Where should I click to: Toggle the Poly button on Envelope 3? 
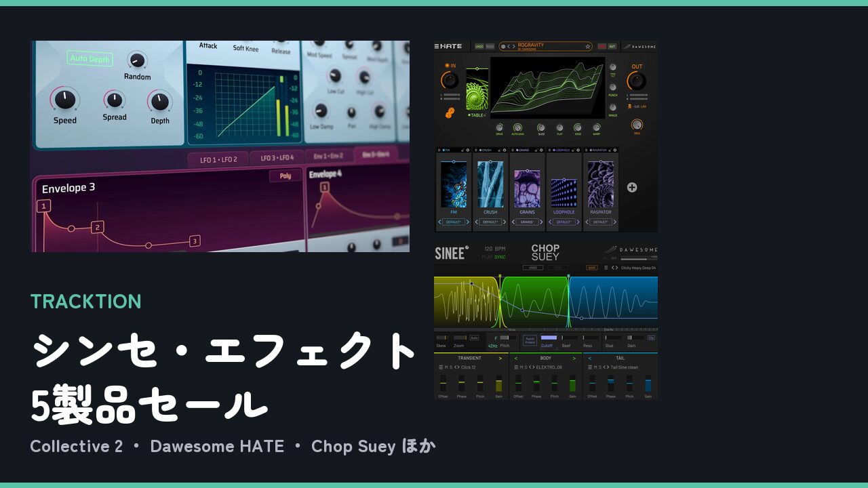point(285,176)
